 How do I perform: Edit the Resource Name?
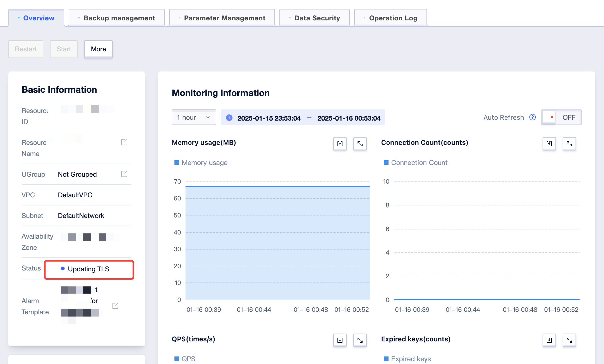pyautogui.click(x=124, y=142)
